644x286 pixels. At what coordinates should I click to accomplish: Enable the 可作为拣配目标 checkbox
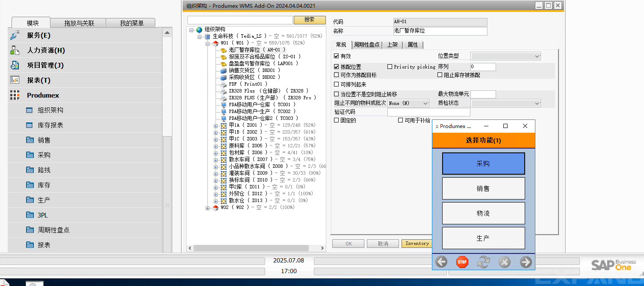(x=336, y=75)
